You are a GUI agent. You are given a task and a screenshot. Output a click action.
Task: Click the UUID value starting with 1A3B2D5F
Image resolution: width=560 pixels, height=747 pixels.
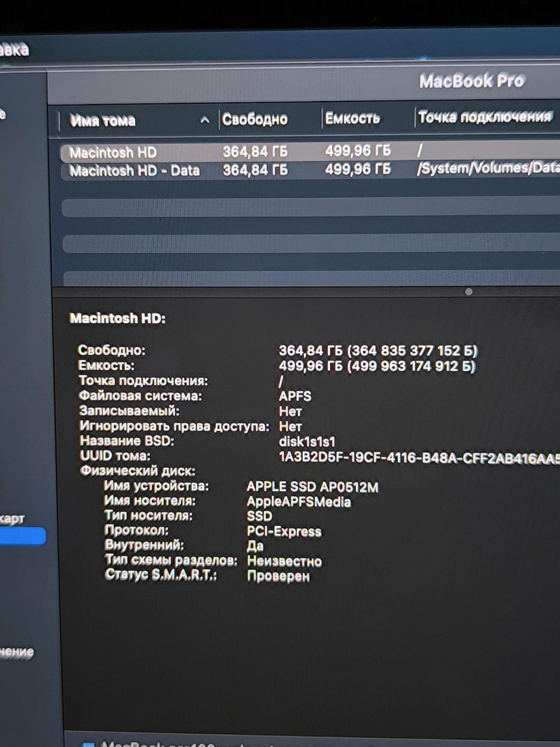[419, 458]
